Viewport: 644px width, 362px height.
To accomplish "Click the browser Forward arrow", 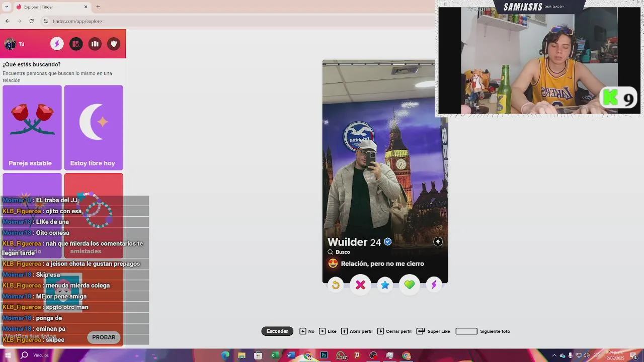I will tap(19, 21).
